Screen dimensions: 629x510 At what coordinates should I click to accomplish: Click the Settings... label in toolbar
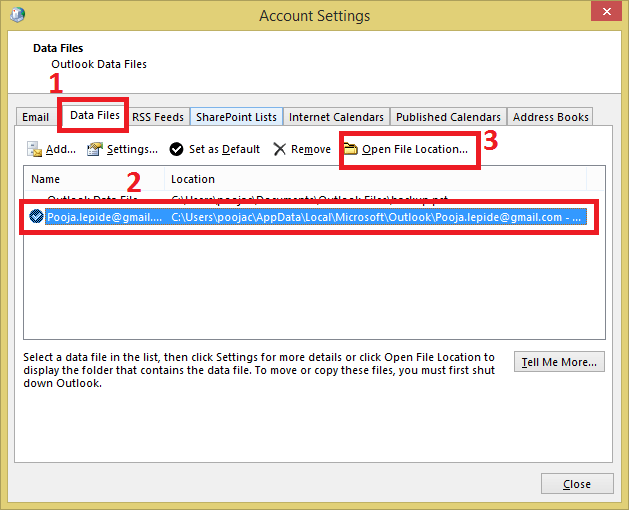click(x=132, y=149)
